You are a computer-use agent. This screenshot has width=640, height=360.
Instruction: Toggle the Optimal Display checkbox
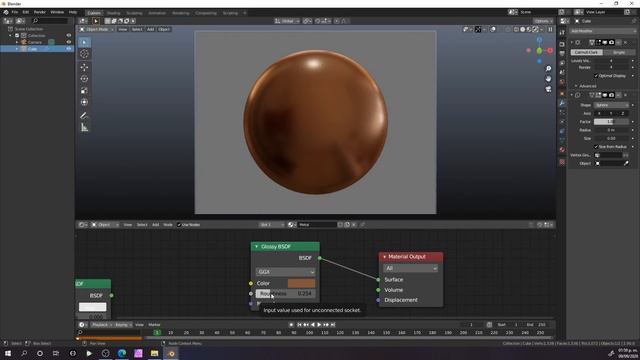pyautogui.click(x=596, y=76)
